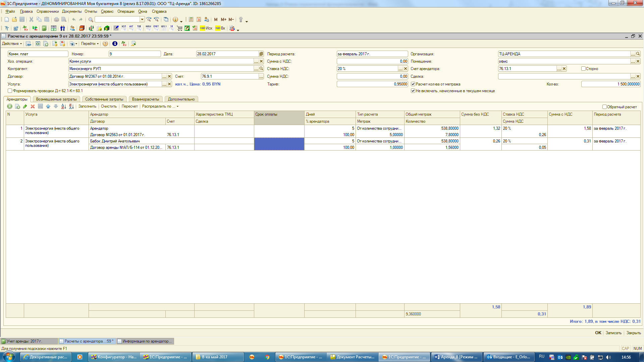Toggle Формировать проводки Д-т 62.1 checkbox
The width and height of the screenshot is (644, 362).
(10, 91)
